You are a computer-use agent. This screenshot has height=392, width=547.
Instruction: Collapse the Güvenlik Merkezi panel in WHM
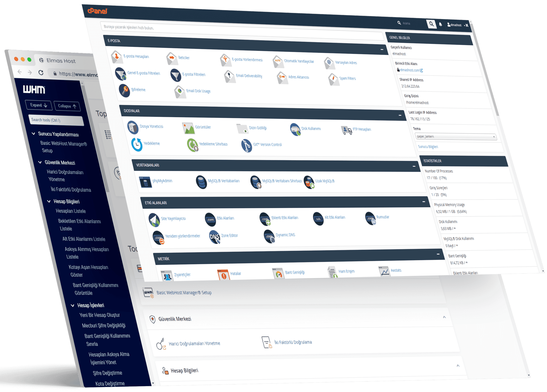pos(444,317)
